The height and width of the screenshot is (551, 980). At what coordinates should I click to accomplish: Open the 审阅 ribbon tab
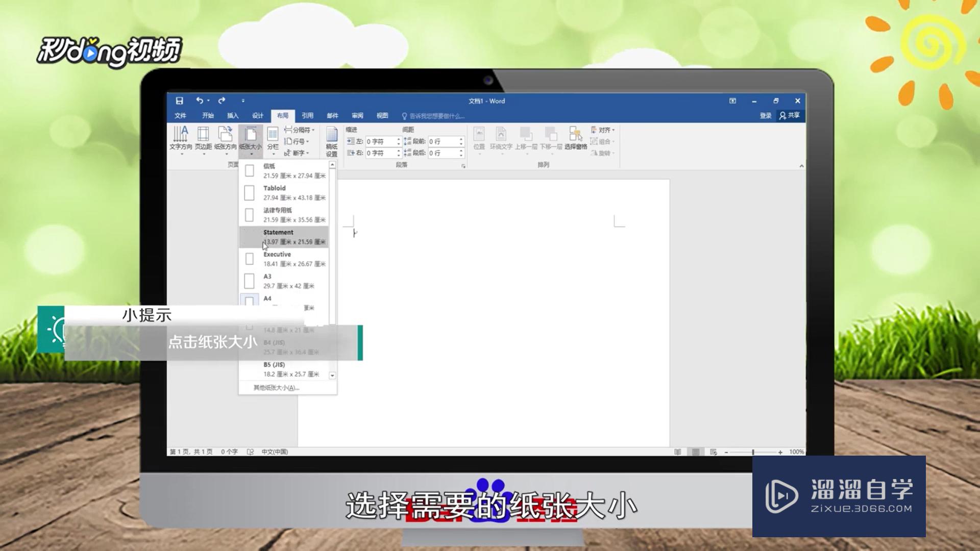357,115
